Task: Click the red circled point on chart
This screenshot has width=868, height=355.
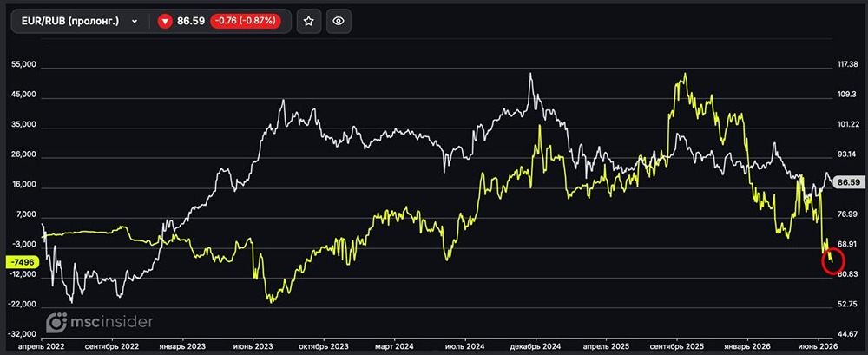Action: coord(832,260)
